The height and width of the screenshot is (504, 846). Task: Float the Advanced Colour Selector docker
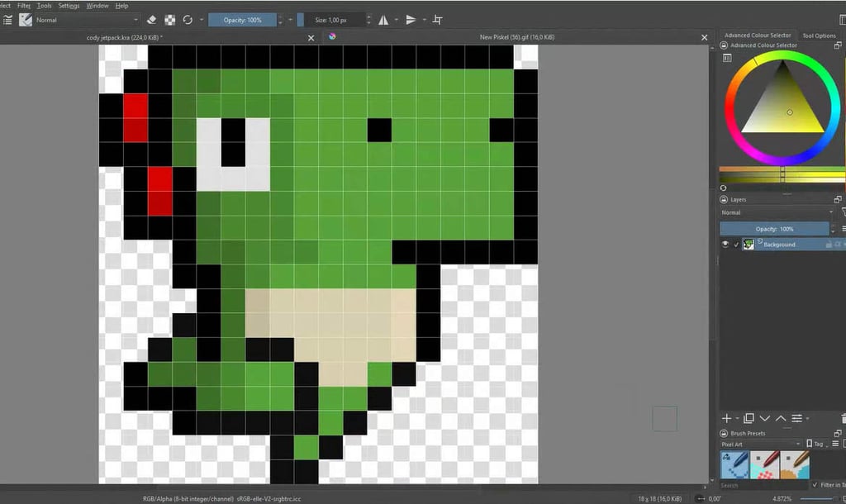[838, 45]
